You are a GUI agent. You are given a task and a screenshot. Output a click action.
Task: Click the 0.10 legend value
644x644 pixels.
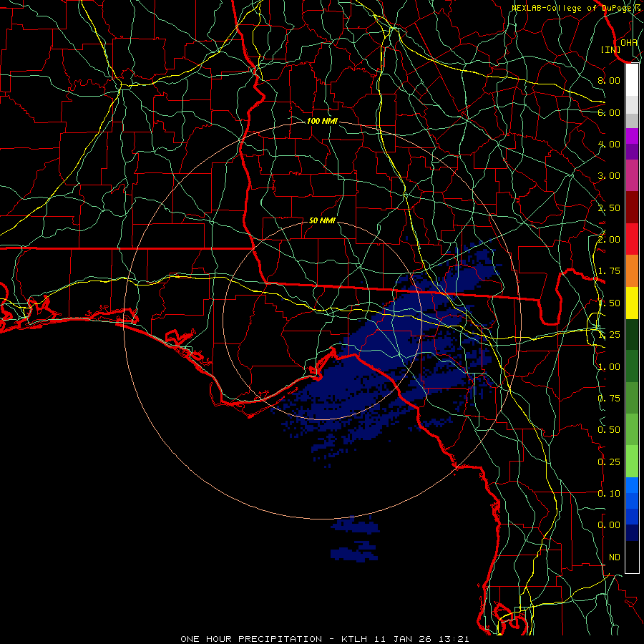pyautogui.click(x=609, y=494)
